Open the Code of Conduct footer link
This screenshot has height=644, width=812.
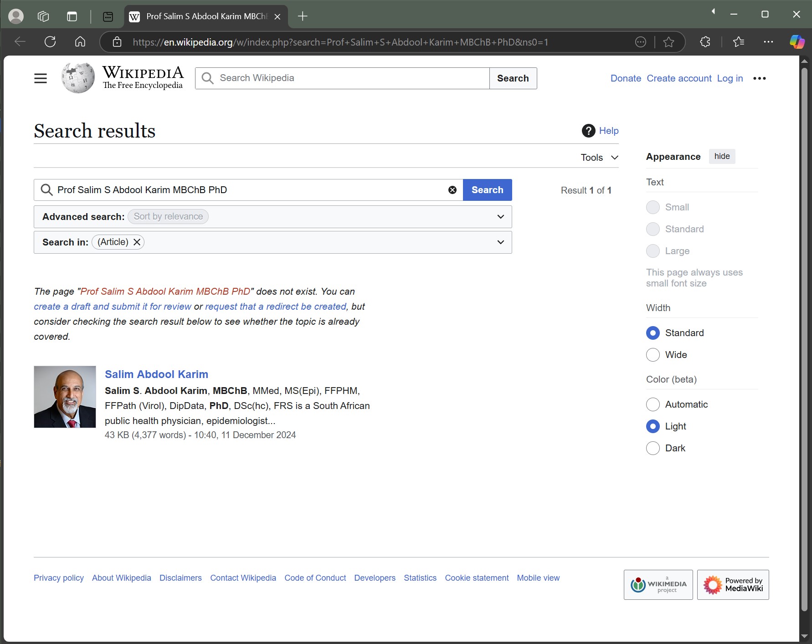click(x=315, y=578)
